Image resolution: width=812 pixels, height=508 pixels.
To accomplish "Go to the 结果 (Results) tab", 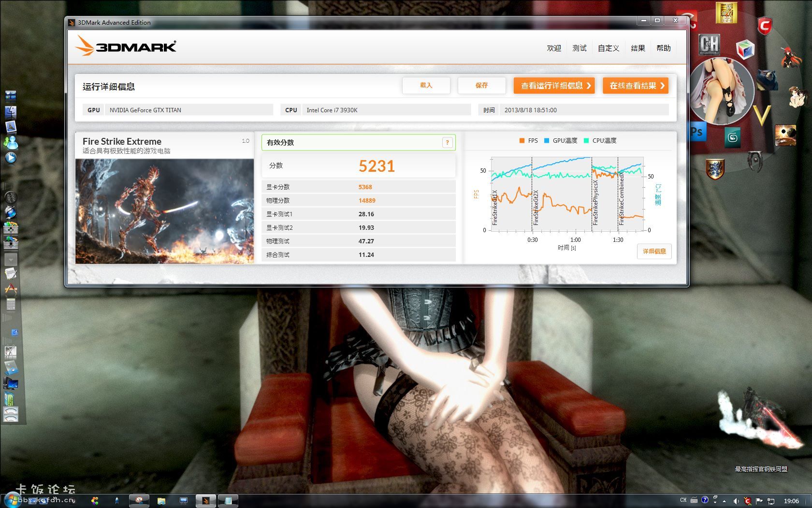I will (x=638, y=48).
